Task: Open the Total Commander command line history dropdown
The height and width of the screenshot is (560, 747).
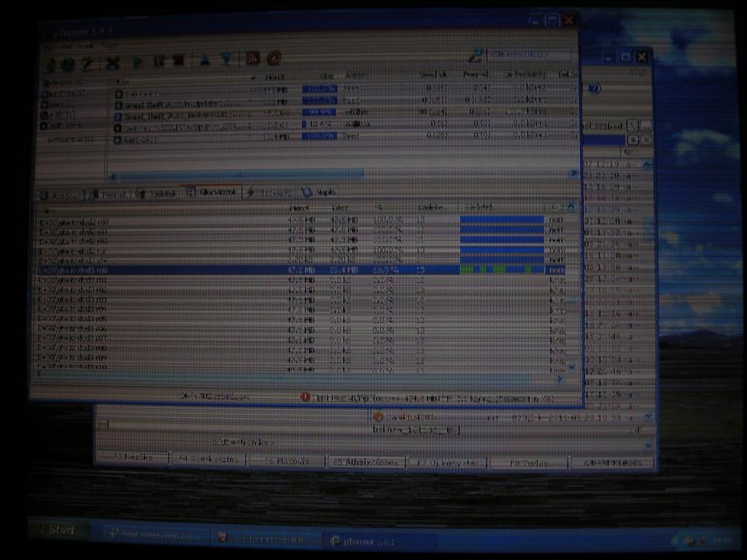Action: tap(649, 446)
